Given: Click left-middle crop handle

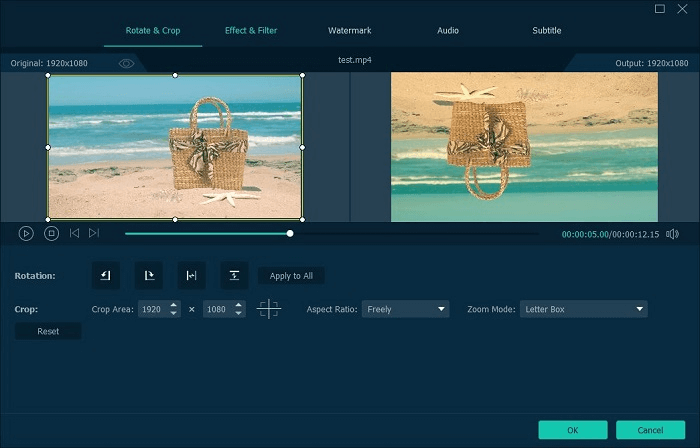Looking at the screenshot, I should point(48,147).
